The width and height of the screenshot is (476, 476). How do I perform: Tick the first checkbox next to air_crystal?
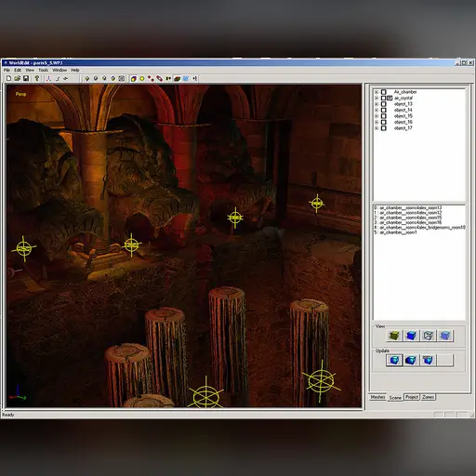click(384, 98)
